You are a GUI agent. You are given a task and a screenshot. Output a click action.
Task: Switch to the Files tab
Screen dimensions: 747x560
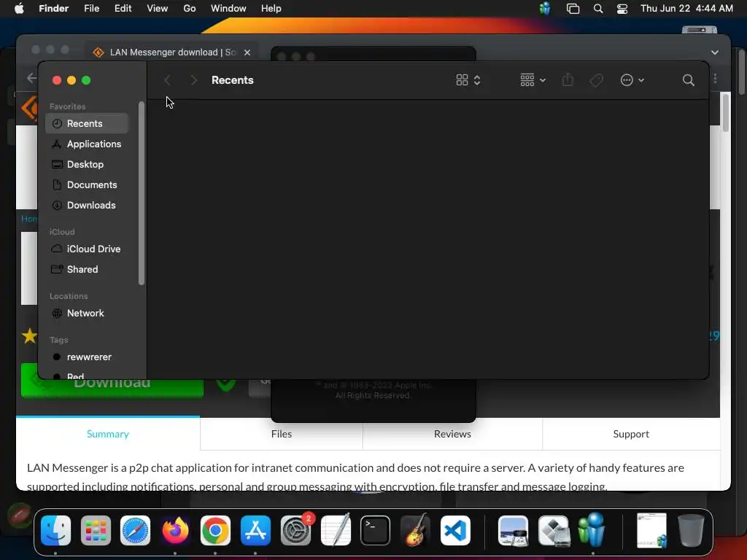pos(282,434)
